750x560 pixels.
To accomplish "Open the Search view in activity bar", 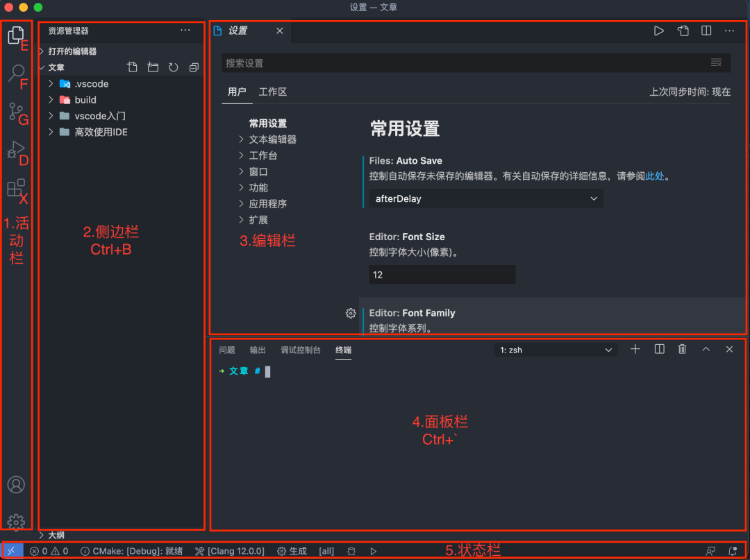I will pos(16,73).
